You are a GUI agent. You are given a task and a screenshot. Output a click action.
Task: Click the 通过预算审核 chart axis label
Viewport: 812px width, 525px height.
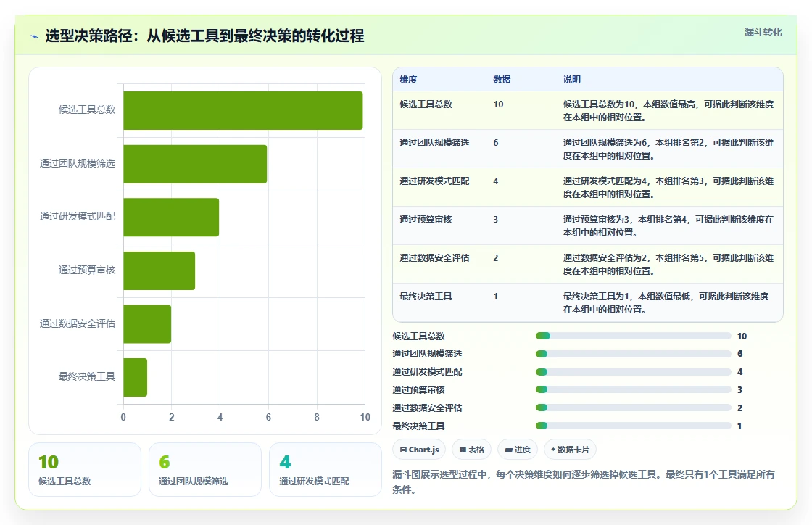pos(87,270)
